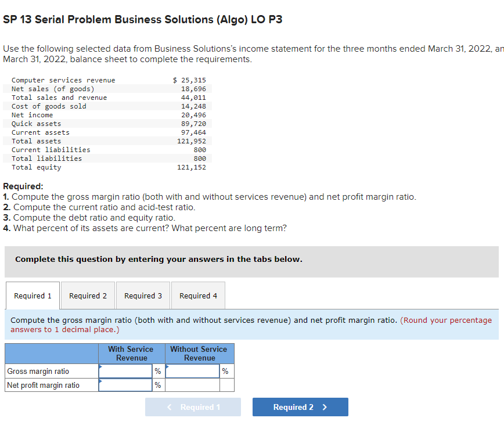The height and width of the screenshot is (443, 504).
Task: Select the Without Service Revenue column header
Action: (x=199, y=354)
